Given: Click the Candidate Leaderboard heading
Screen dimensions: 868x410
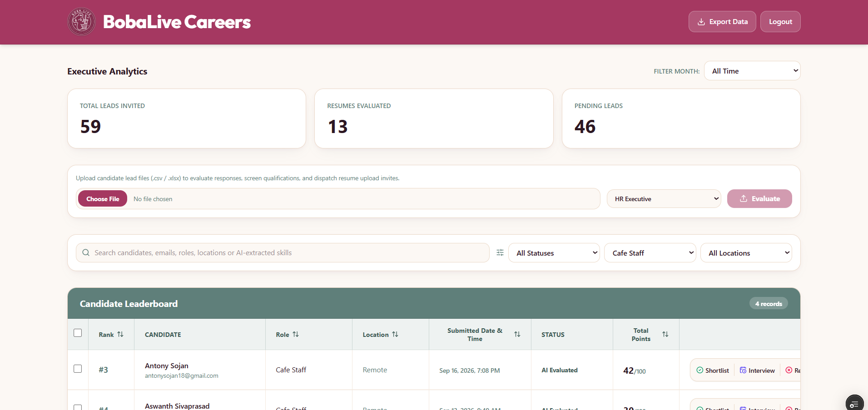Looking at the screenshot, I should point(129,304).
